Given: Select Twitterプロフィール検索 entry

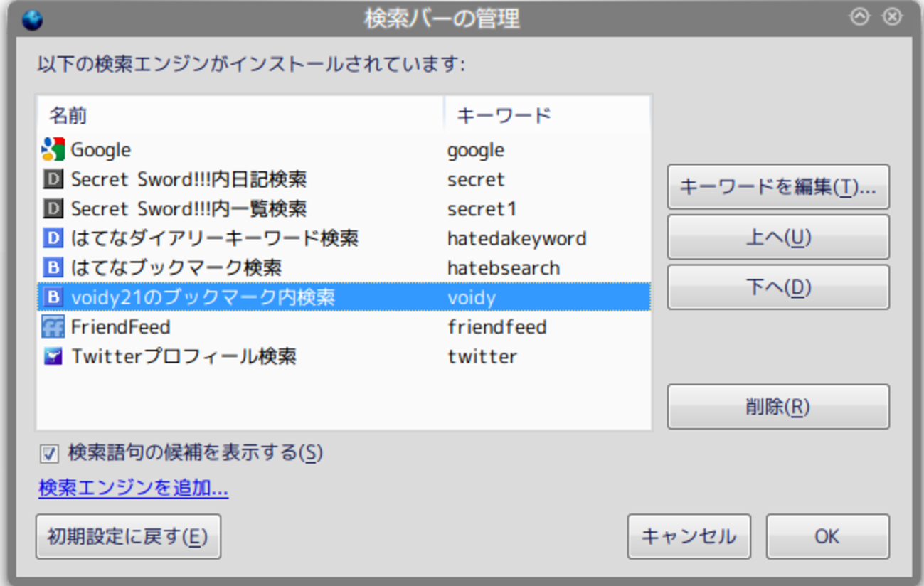Looking at the screenshot, I should point(184,356).
